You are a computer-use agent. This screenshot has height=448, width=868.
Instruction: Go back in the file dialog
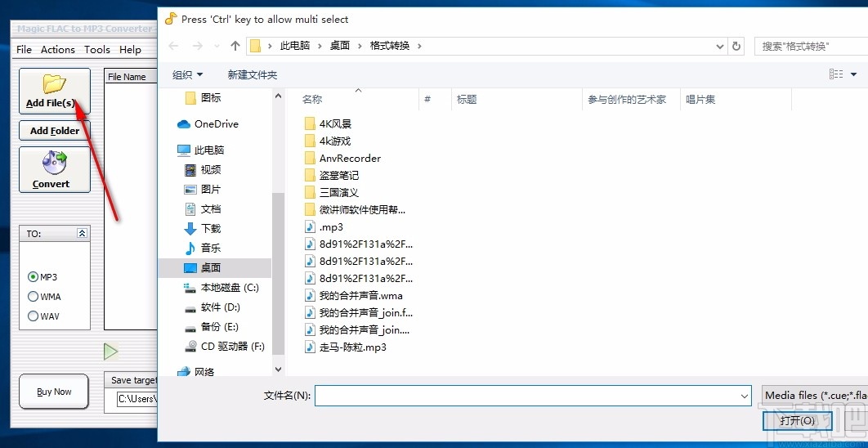173,46
